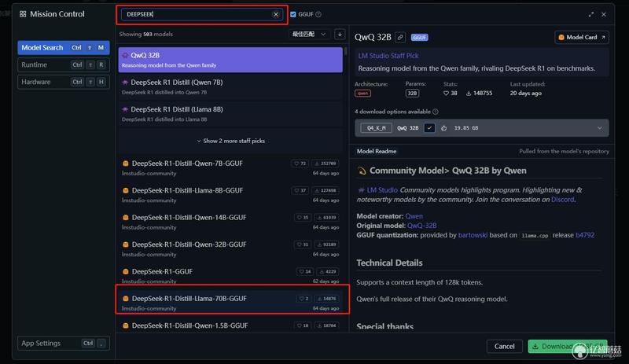629x364 pixels.
Task: Click the likes count on DeepSeek-R1-Distill-Qwen-7B-GGUF
Action: [300, 164]
